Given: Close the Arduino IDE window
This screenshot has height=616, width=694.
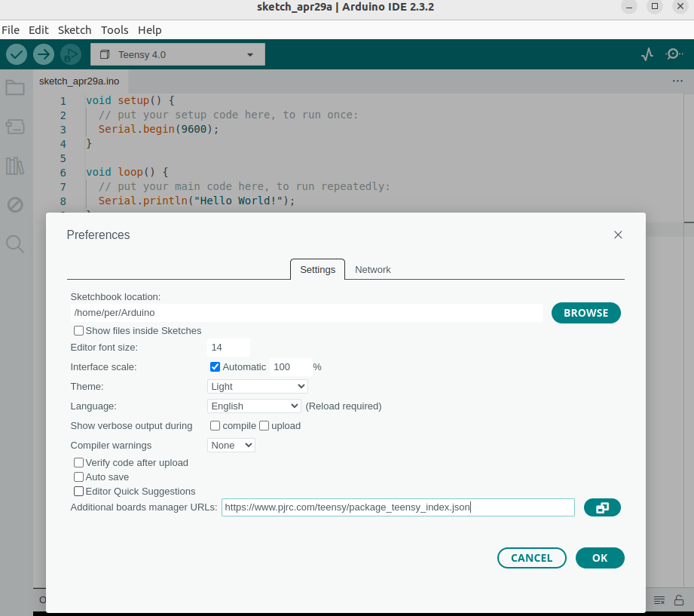Looking at the screenshot, I should click(x=680, y=7).
